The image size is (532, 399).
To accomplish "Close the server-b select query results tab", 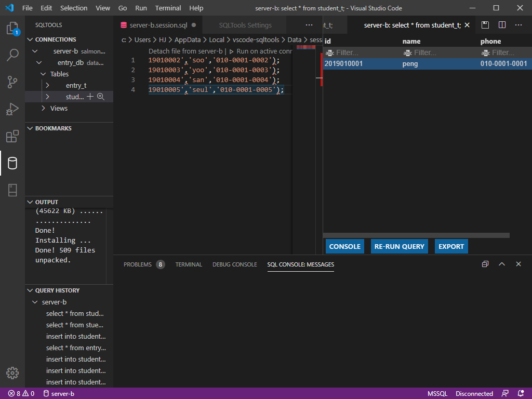I will 467,25.
